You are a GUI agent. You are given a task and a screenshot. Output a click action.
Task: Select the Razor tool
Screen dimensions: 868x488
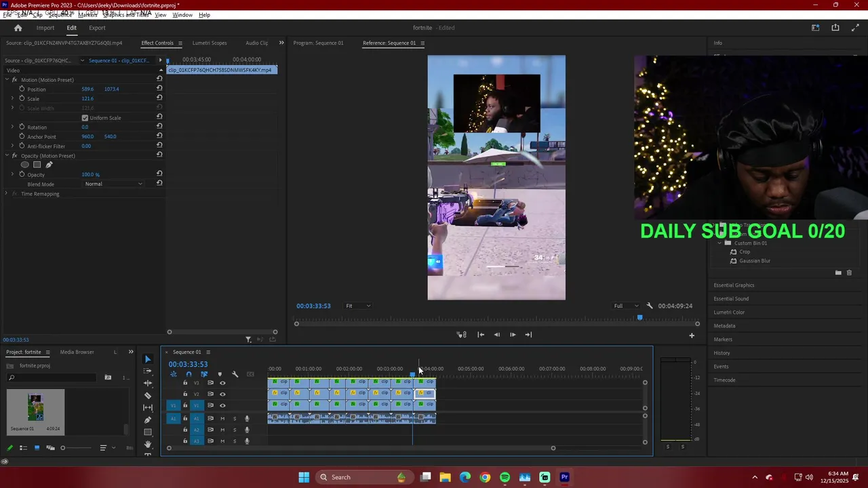(x=148, y=395)
